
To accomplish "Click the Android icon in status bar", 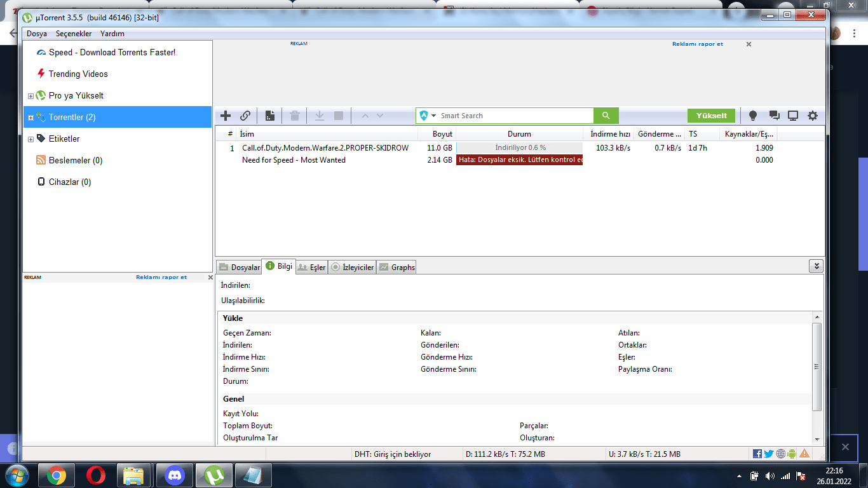I will coord(792,454).
